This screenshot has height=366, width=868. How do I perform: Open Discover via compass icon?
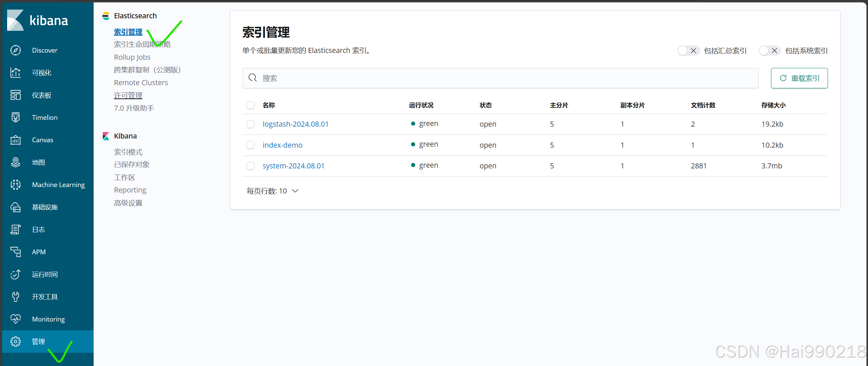coord(16,50)
